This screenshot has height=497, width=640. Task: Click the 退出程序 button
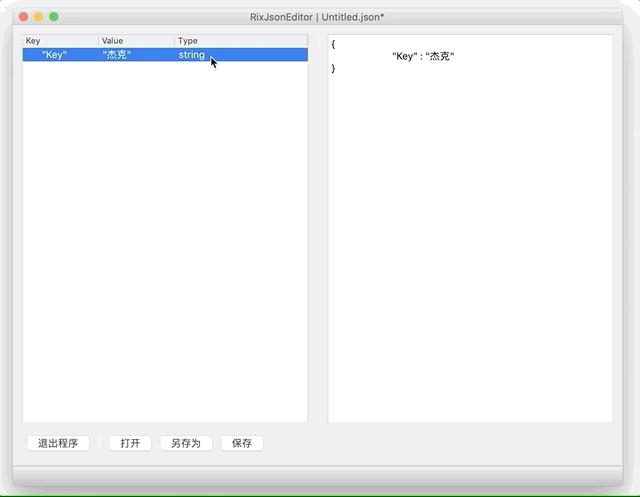point(58,443)
